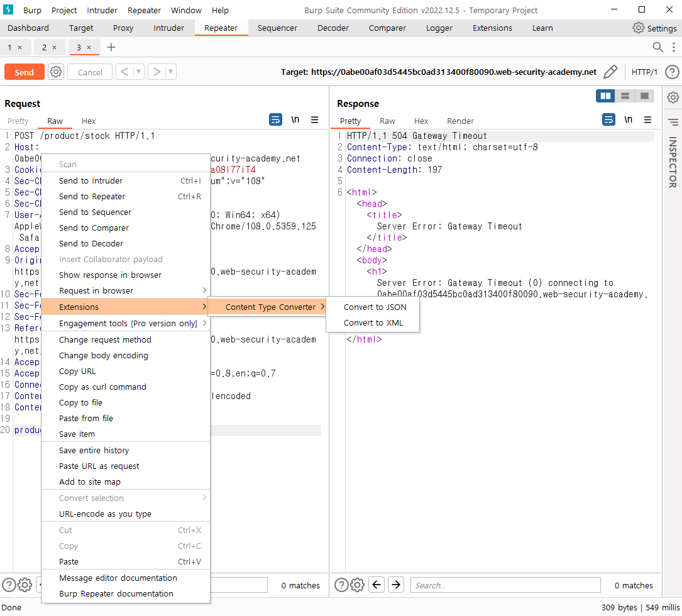The width and height of the screenshot is (682, 616).
Task: Click Paste in the context menu
Action: coord(126,561)
